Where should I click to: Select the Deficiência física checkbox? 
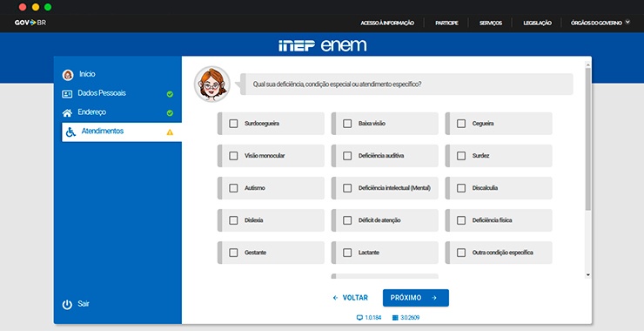tap(461, 220)
